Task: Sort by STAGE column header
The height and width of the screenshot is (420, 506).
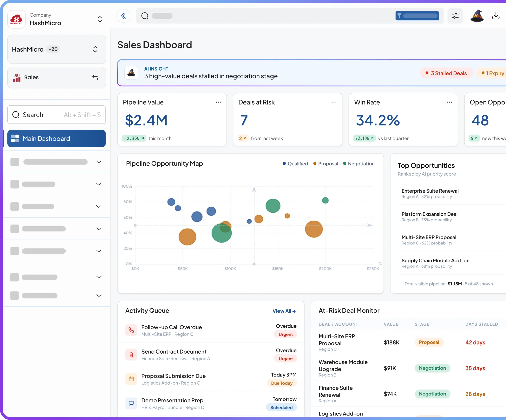Action: 422,324
